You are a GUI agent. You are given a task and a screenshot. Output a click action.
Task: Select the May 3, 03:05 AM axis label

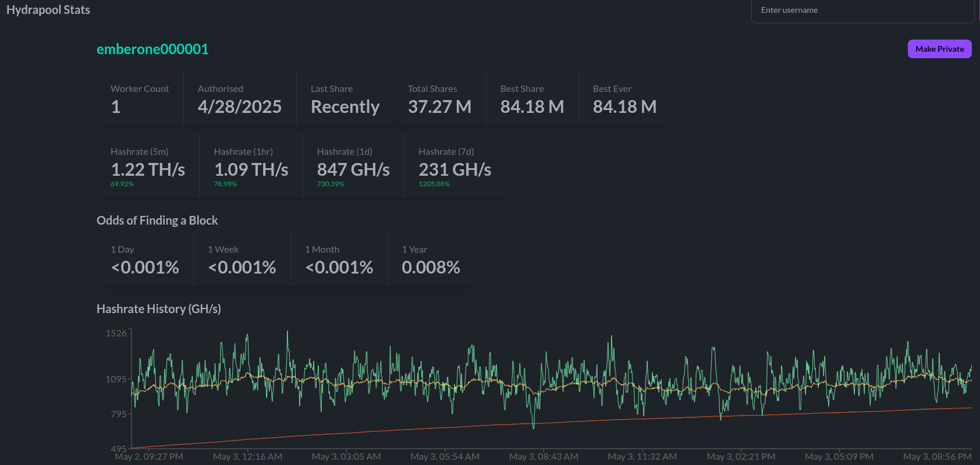tap(346, 457)
